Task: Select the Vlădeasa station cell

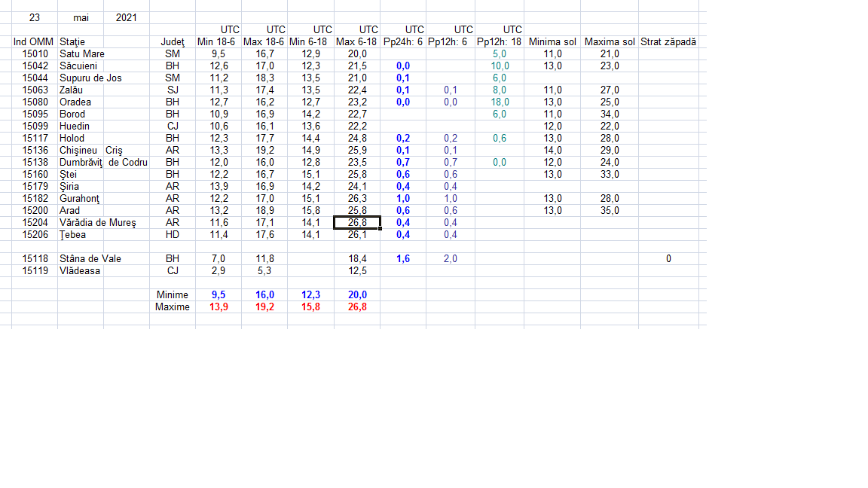Action: click(x=80, y=270)
